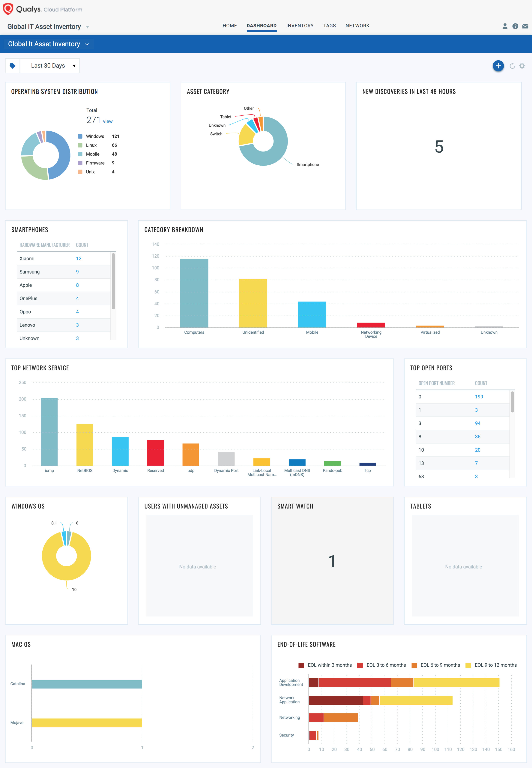The width and height of the screenshot is (532, 768).
Task: Navigate to the NETWORK menu item
Action: pyautogui.click(x=357, y=26)
